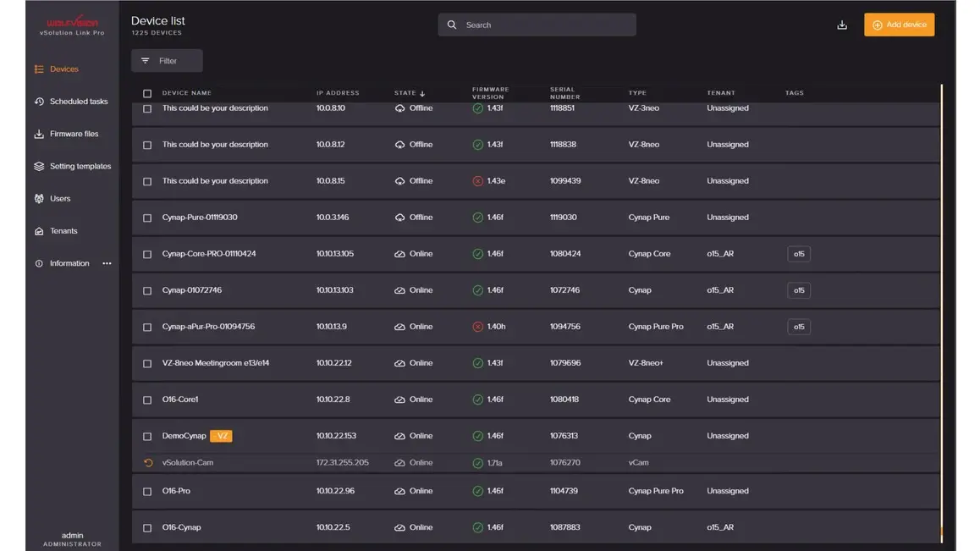Click the vSolution-Cam orange link icon
This screenshot has width=980, height=551.
(x=148, y=463)
